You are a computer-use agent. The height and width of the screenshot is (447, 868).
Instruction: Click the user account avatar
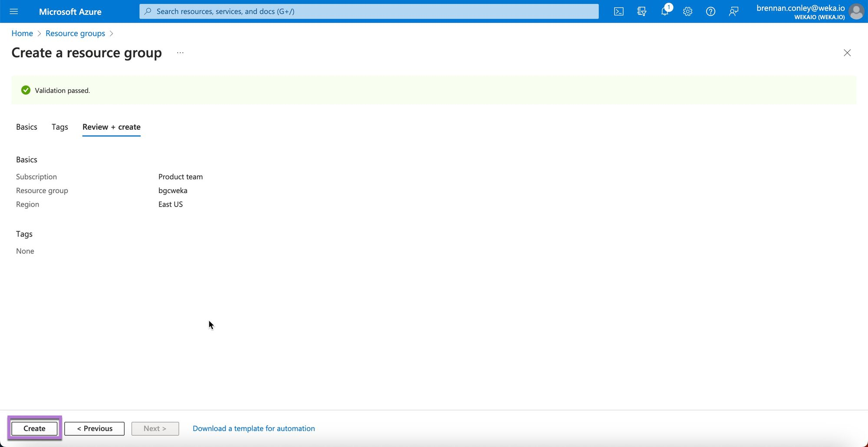pyautogui.click(x=856, y=12)
